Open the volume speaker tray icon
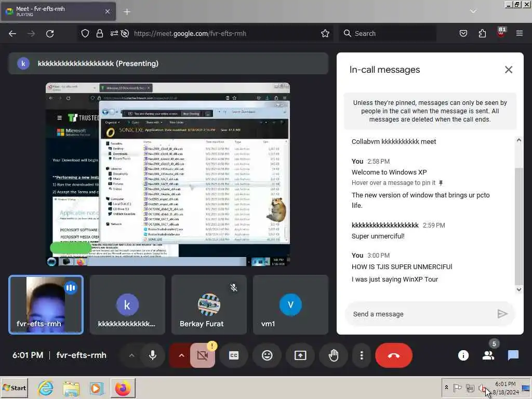The width and height of the screenshot is (532, 399). point(482,388)
